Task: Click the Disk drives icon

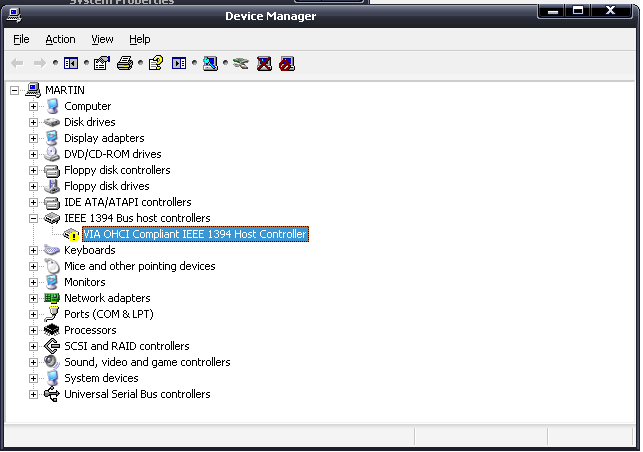Action: tap(52, 122)
